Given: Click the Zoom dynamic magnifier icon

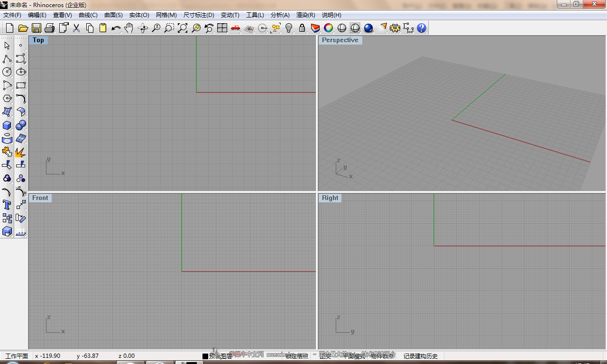Looking at the screenshot, I should click(156, 28).
